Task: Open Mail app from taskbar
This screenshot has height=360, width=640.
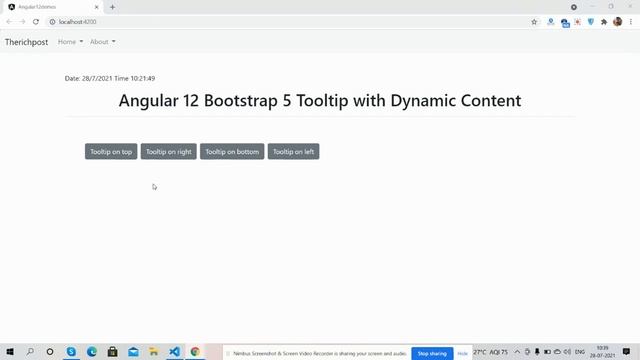Action: (x=133, y=351)
